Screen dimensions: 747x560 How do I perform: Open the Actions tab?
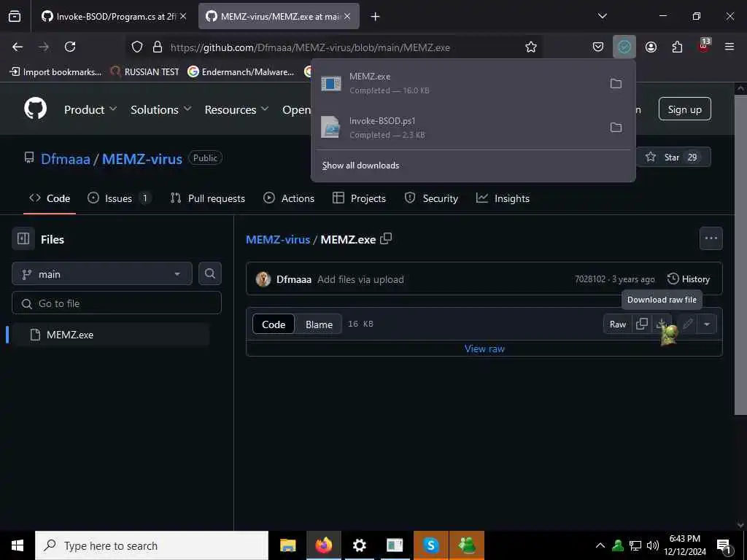tap(289, 198)
